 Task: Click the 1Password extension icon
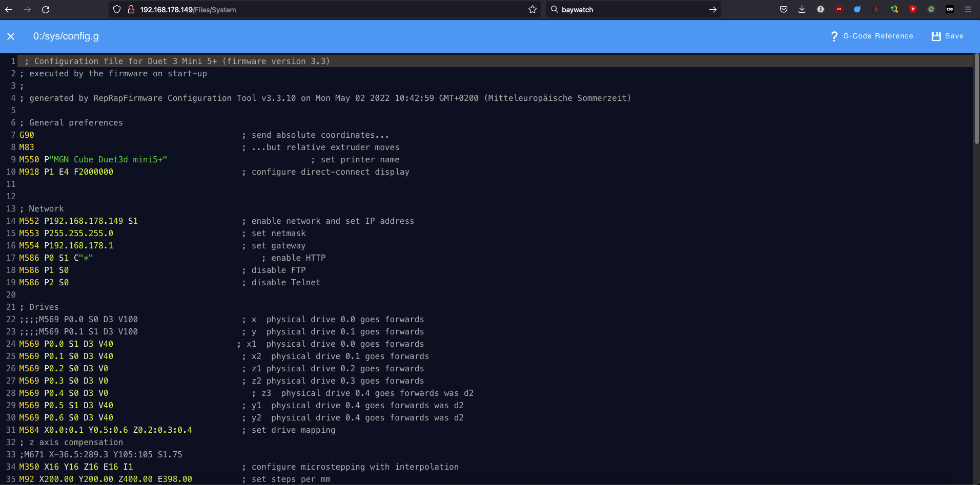821,9
